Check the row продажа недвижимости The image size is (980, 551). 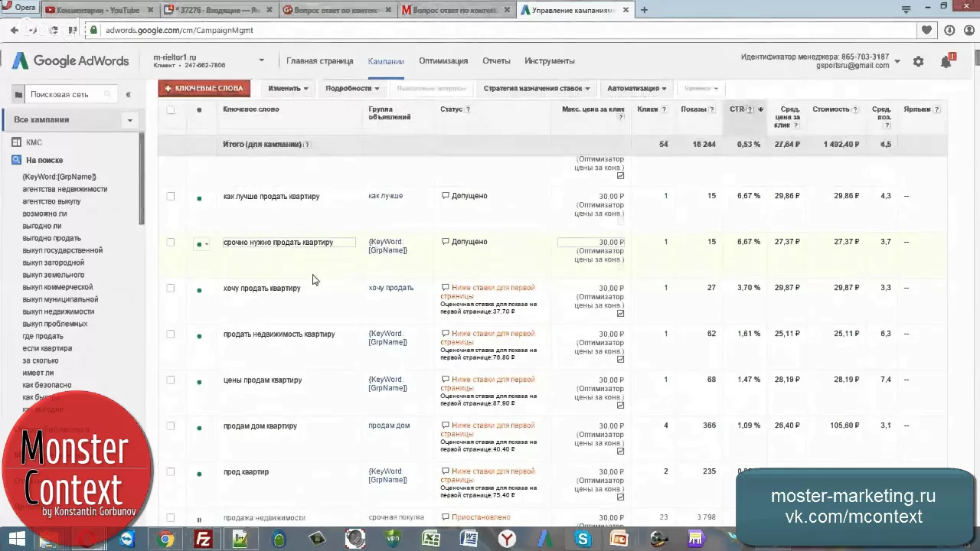(171, 517)
